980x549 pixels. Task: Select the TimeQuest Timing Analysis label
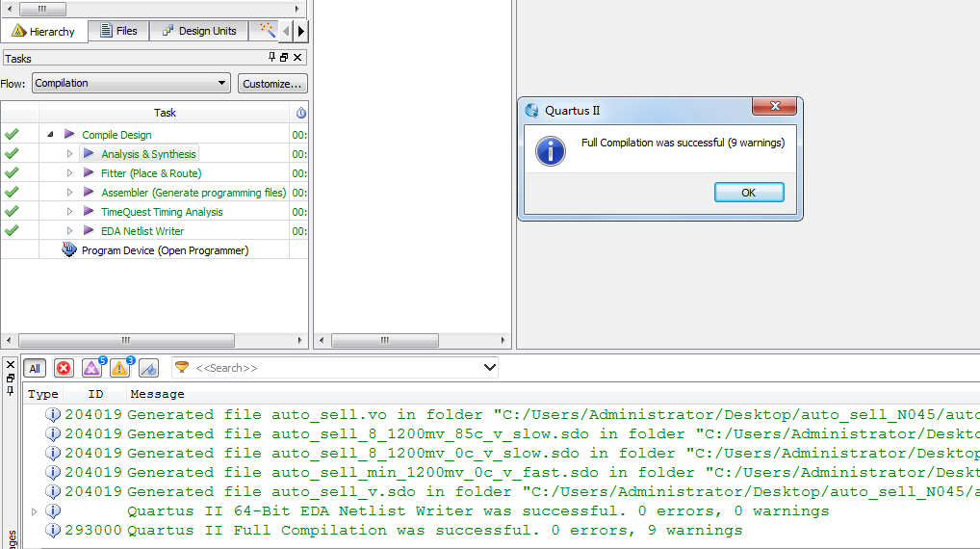[162, 212]
